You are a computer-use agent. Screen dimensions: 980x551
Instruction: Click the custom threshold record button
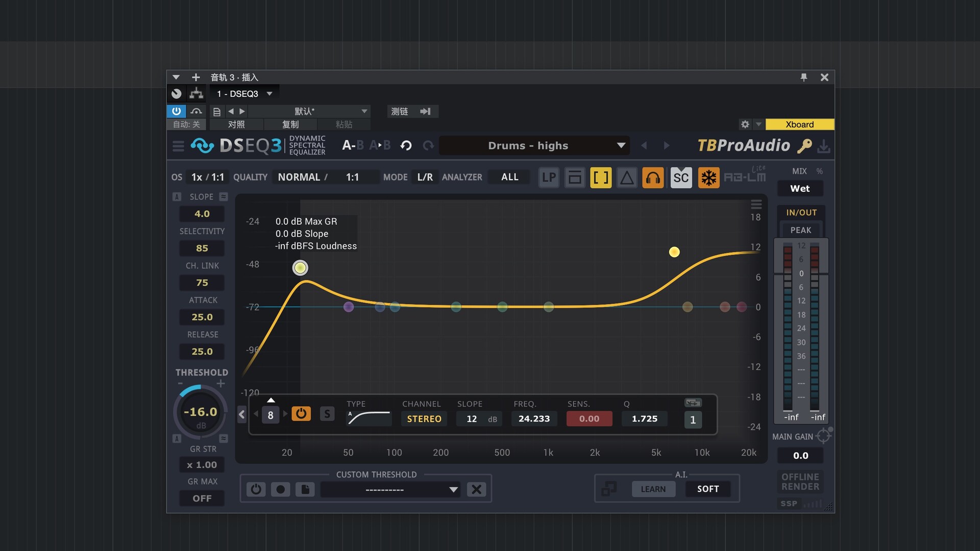280,489
